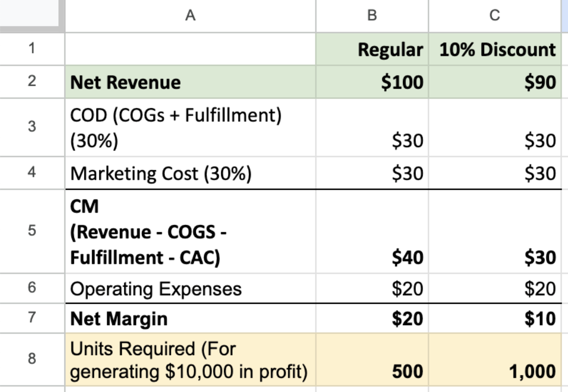
Task: Select the 'Net Revenue' label cell
Action: [190, 81]
